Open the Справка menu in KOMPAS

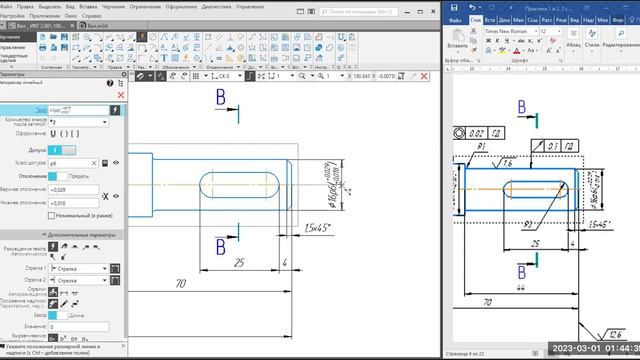point(91,16)
